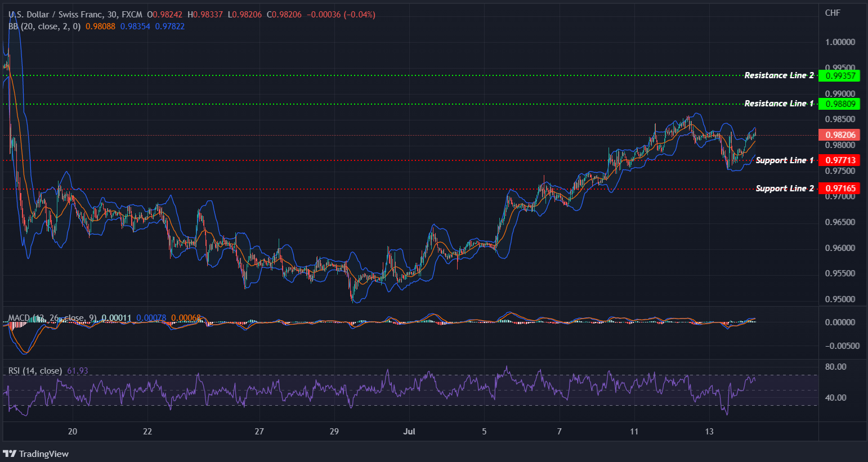Click the TradingView logo

pyautogui.click(x=36, y=454)
